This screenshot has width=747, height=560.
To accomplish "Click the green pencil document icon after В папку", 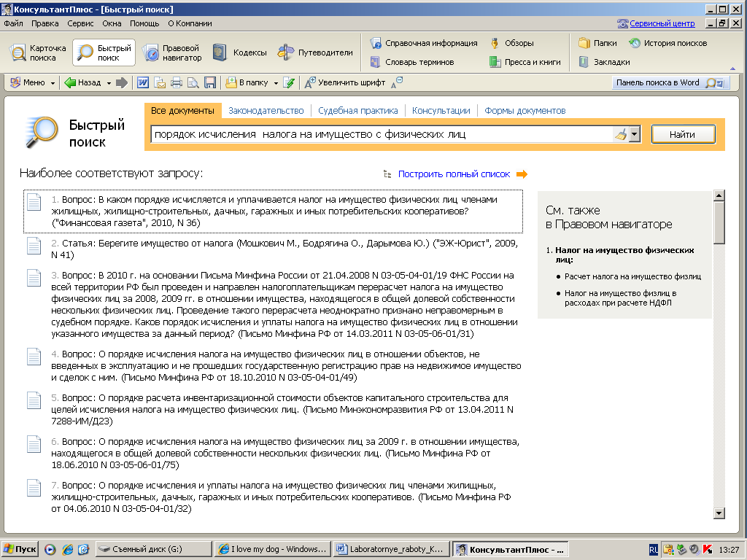I will coord(289,82).
